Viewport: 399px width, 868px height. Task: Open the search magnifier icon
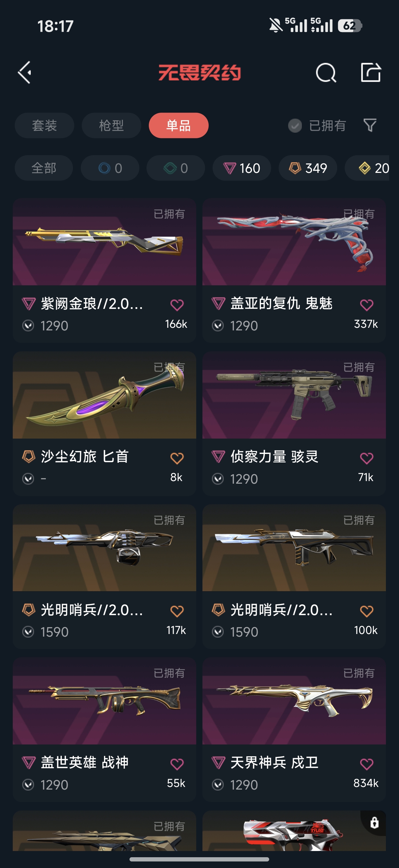tap(326, 73)
